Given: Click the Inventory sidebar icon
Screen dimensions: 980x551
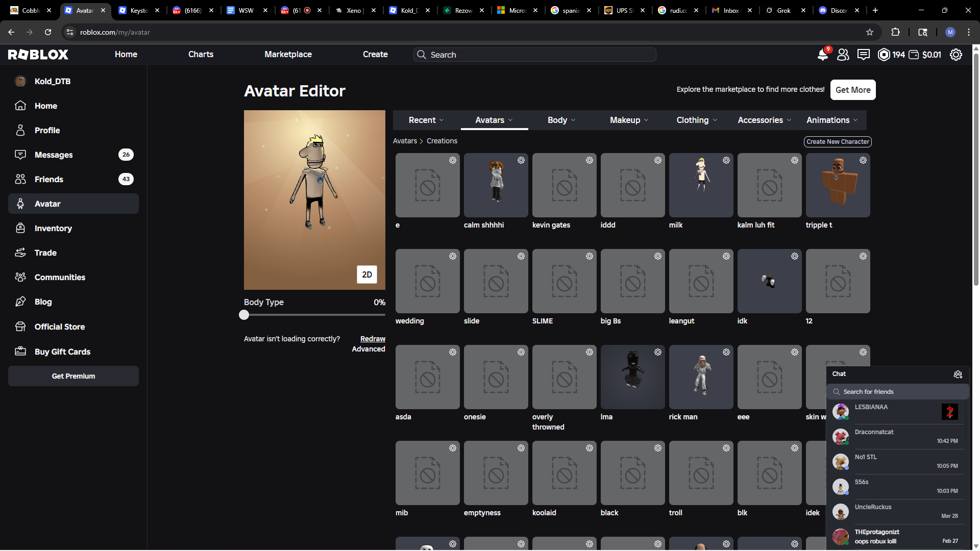Looking at the screenshot, I should click(x=20, y=228).
